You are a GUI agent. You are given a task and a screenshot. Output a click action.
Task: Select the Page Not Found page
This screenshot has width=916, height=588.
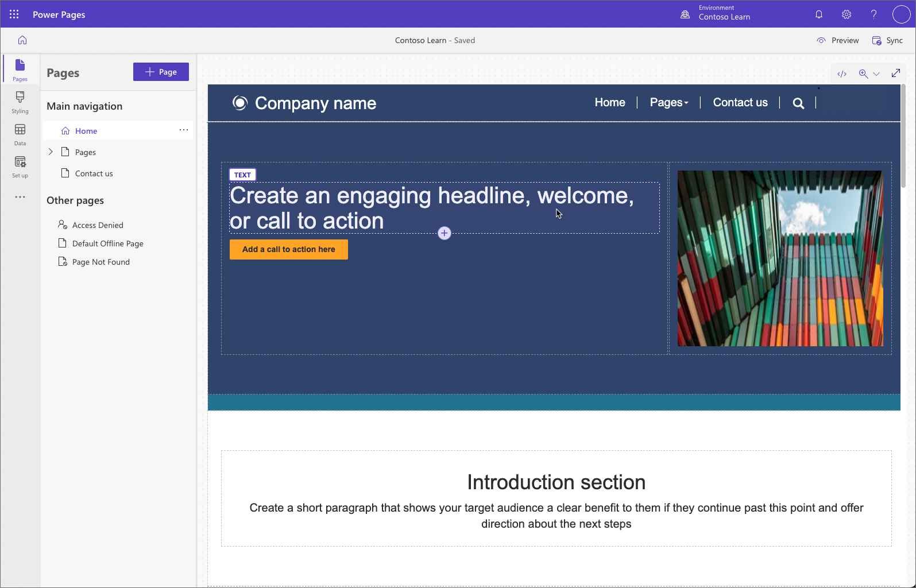coord(94,262)
